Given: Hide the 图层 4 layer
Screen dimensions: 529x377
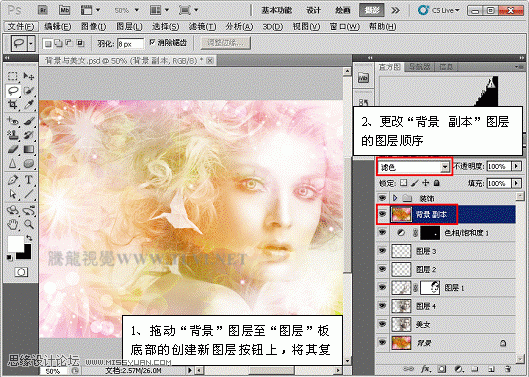Looking at the screenshot, I should click(x=382, y=306).
